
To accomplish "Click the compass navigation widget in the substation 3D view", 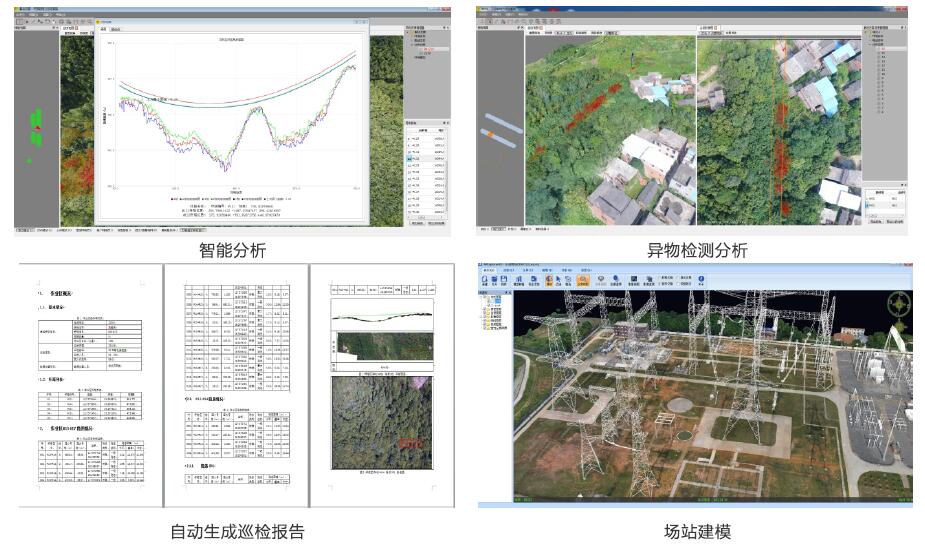I will [899, 305].
